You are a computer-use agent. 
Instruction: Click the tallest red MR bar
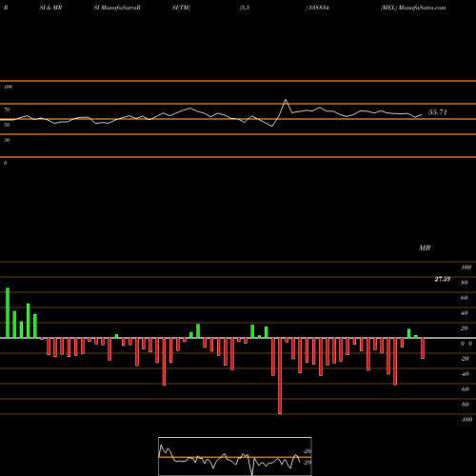point(280,376)
